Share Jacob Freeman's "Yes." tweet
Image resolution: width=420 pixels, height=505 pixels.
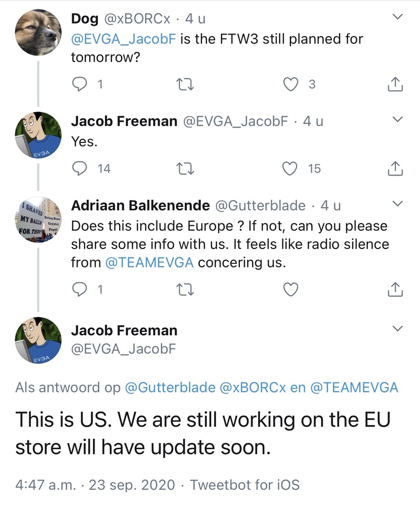tap(394, 169)
